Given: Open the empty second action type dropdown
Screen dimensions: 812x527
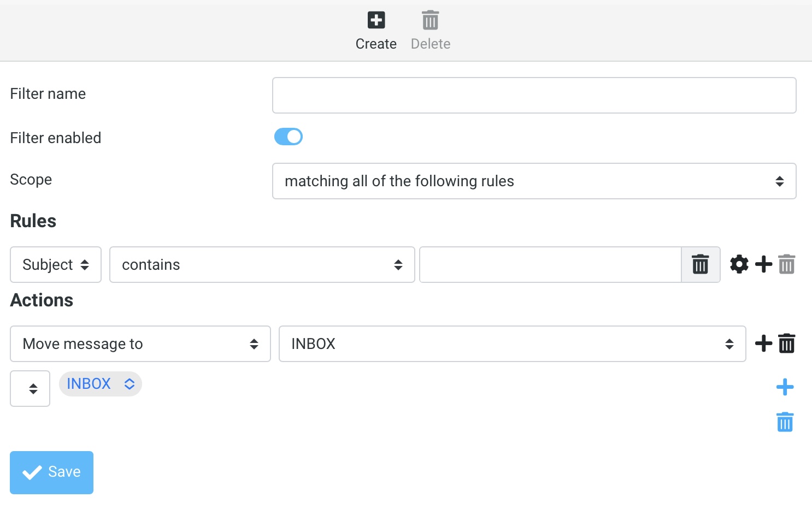Looking at the screenshot, I should coord(30,388).
